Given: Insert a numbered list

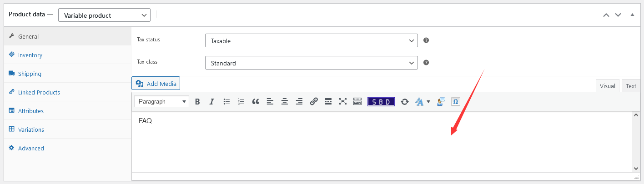Looking at the screenshot, I should 241,102.
